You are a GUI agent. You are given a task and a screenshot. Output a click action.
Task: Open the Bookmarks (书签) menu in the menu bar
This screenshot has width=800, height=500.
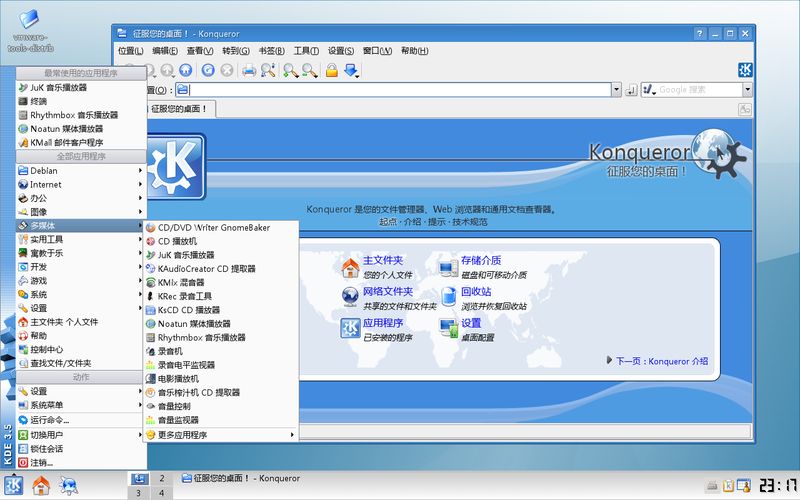[270, 50]
